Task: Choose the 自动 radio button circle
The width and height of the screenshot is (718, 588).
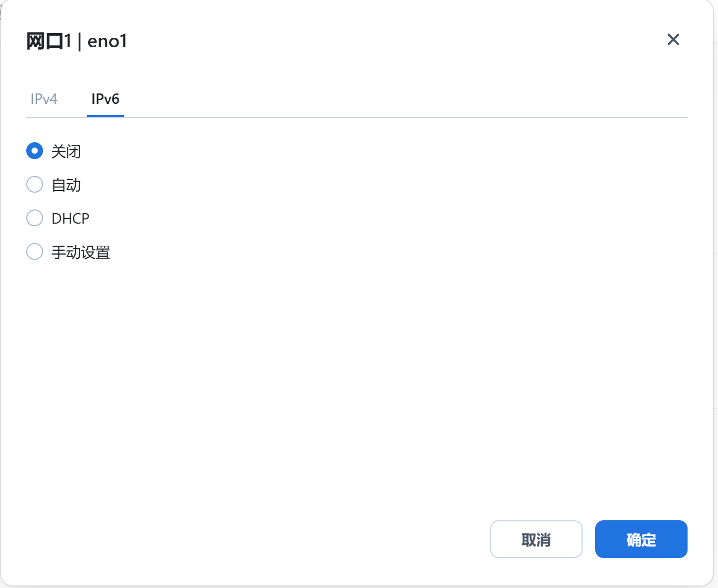Action: (x=35, y=184)
